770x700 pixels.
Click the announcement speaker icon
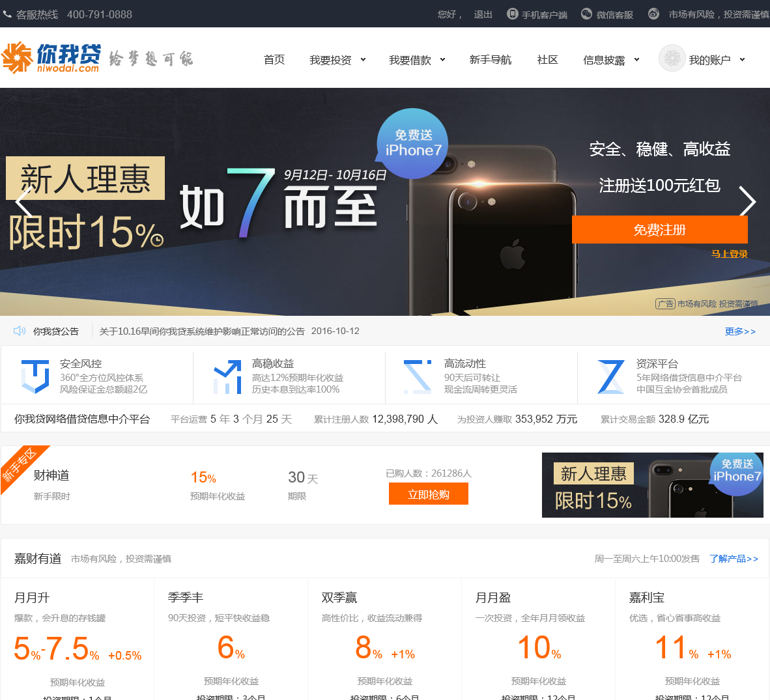(x=20, y=331)
